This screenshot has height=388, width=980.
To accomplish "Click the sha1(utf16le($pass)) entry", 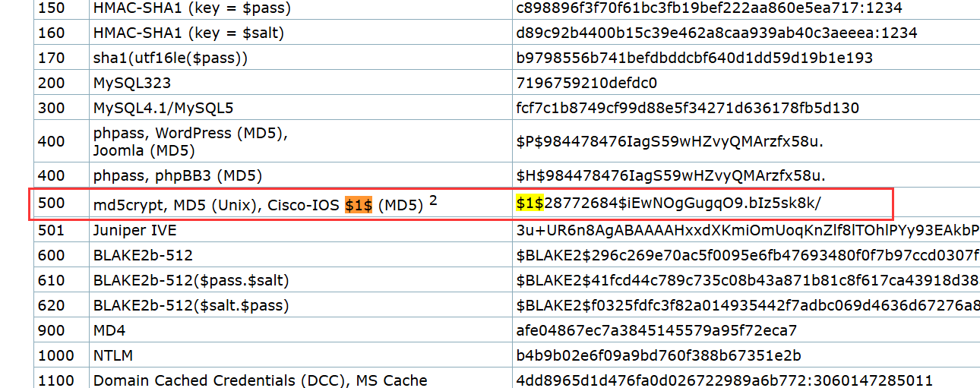I will [x=170, y=58].
